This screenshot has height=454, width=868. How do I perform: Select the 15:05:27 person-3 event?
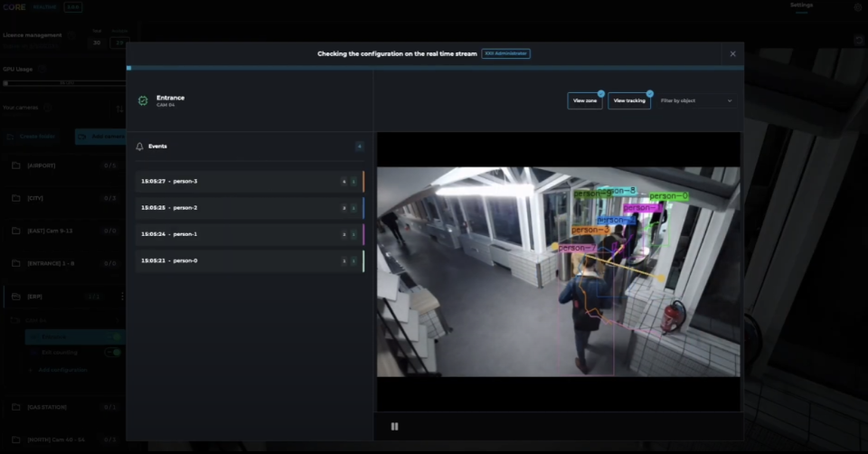250,182
